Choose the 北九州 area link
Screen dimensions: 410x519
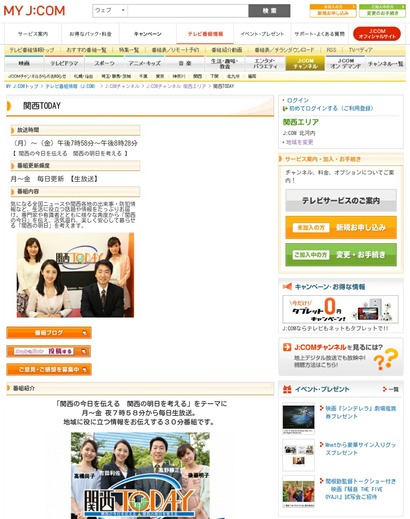coord(233,76)
